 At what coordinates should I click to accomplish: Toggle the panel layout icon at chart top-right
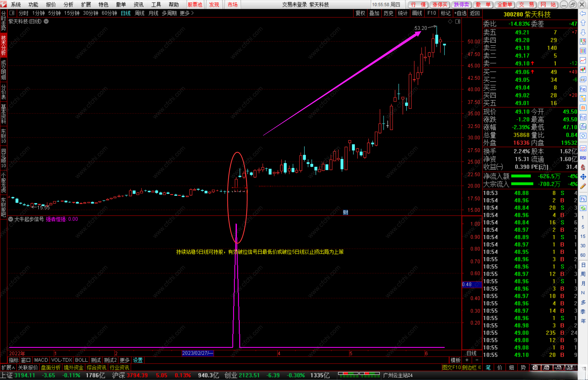click(x=458, y=22)
